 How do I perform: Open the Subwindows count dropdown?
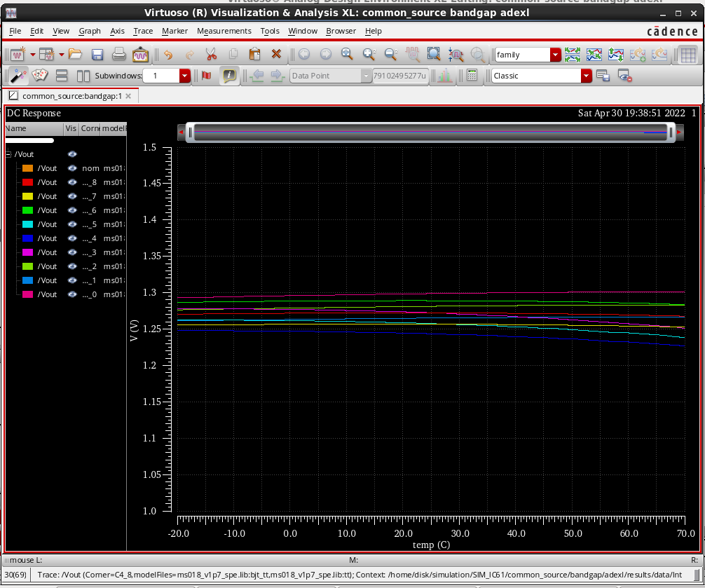click(x=185, y=76)
